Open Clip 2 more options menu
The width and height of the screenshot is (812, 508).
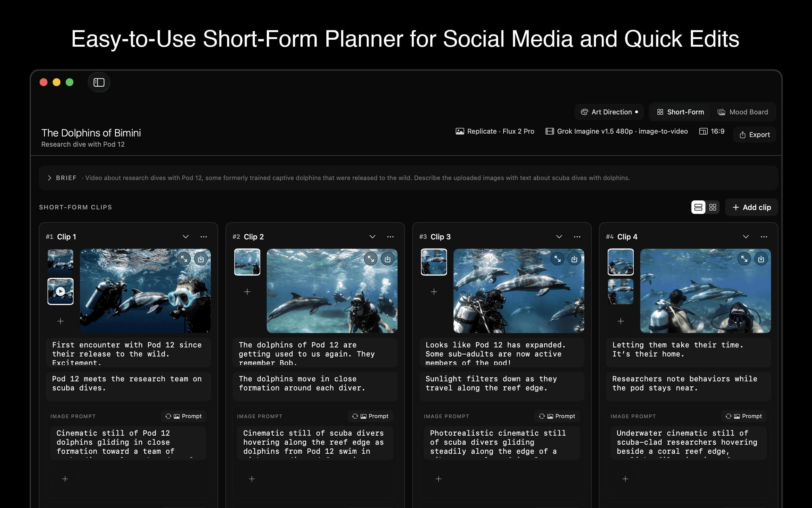390,237
